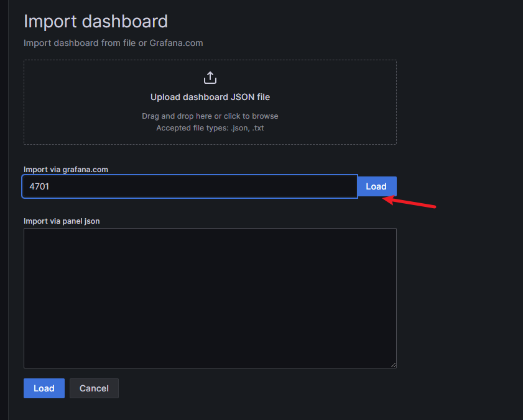Click the "Upload dashboard JSON file" text
This screenshot has height=420, width=523.
pos(210,97)
